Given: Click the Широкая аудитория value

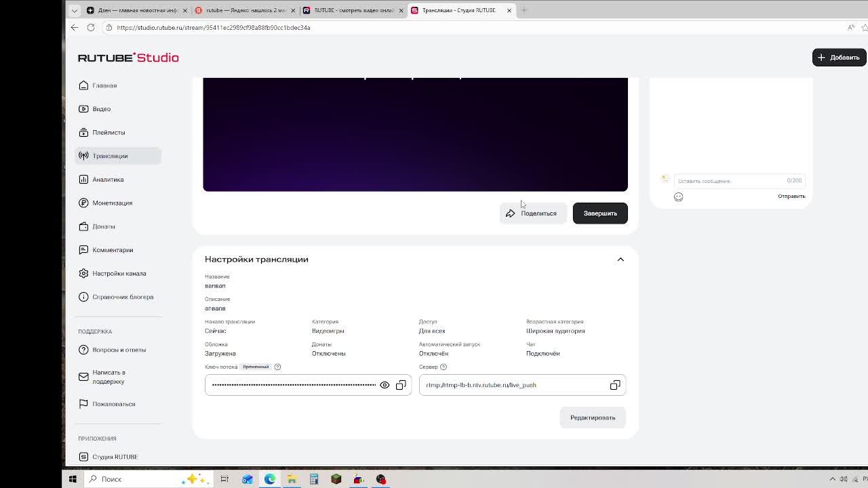Looking at the screenshot, I should (x=555, y=331).
